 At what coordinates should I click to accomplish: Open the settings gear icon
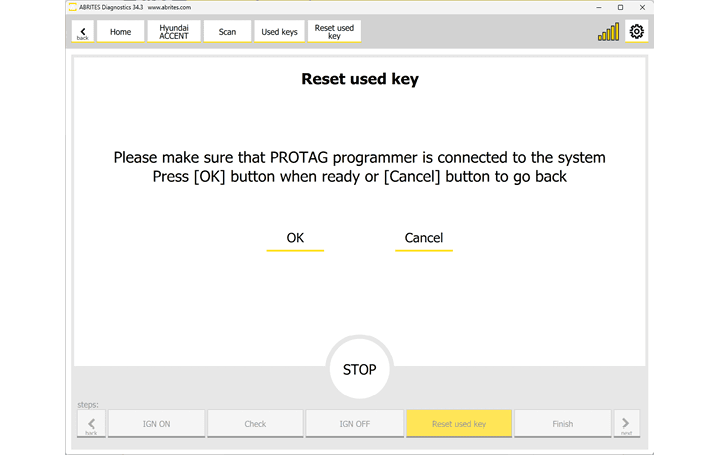coord(637,32)
